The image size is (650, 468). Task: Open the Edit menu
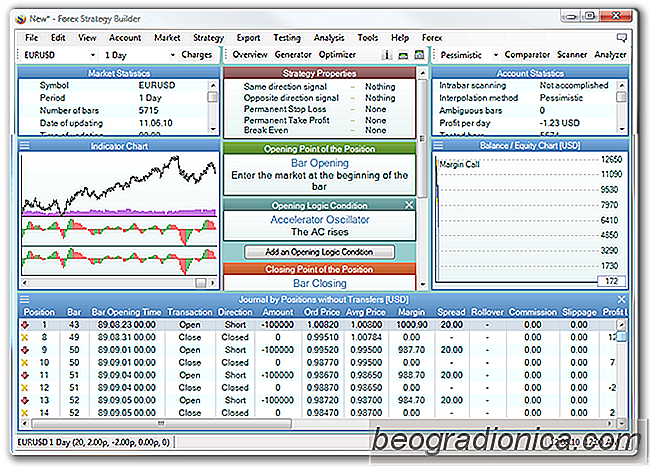click(x=58, y=38)
